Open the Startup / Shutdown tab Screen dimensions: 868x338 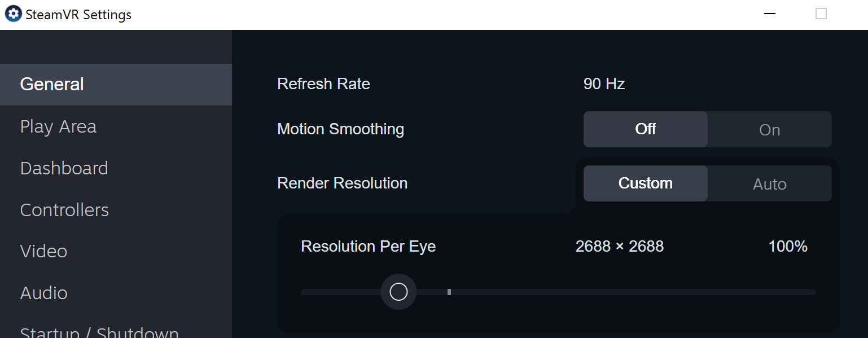[99, 332]
